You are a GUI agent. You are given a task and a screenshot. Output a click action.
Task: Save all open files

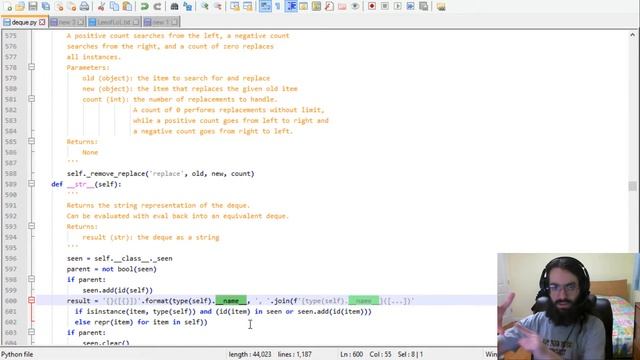tap(46, 6)
